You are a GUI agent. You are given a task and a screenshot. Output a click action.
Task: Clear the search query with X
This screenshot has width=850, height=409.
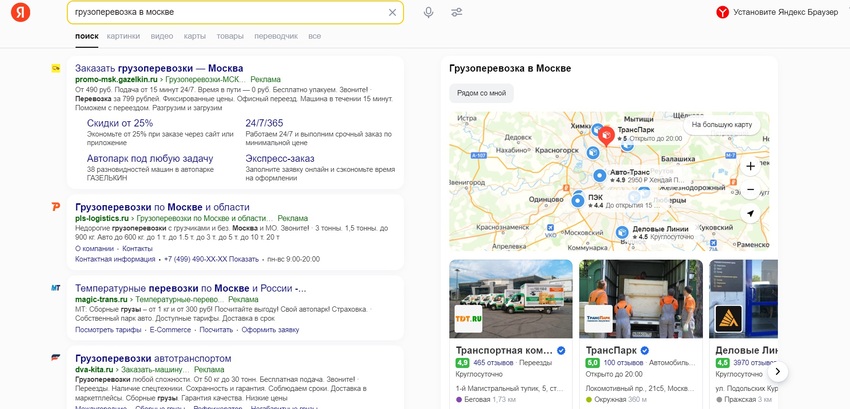[x=392, y=12]
